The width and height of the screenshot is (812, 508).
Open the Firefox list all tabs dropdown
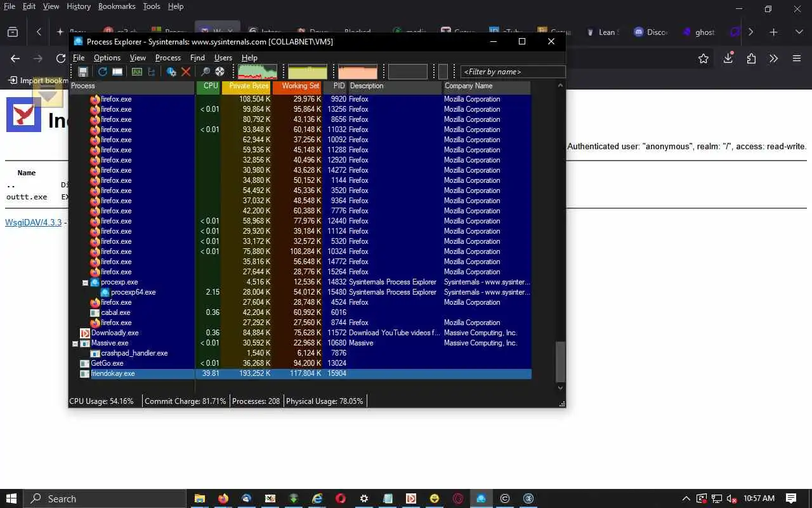(799, 32)
